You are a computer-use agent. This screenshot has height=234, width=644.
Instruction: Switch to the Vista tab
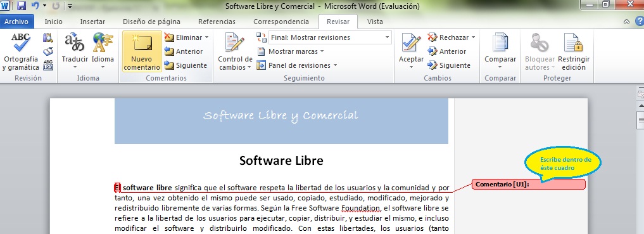pyautogui.click(x=375, y=22)
